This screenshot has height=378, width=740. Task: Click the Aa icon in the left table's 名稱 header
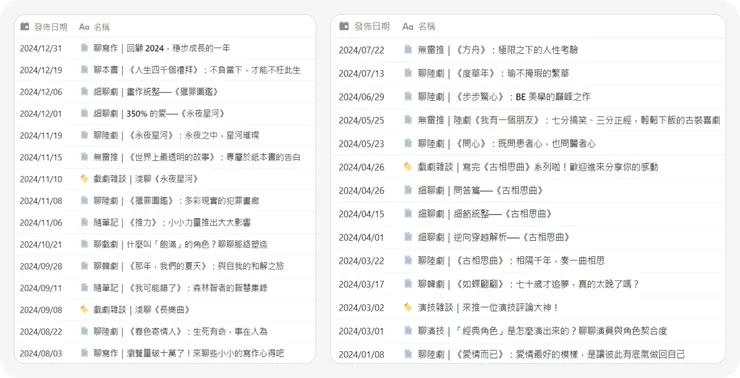84,27
